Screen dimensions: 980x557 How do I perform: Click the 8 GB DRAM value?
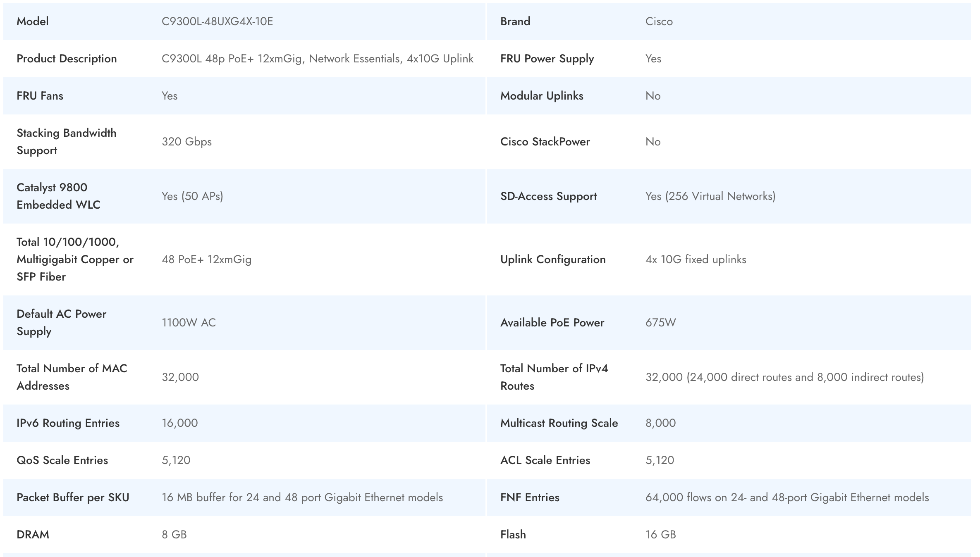tap(174, 535)
